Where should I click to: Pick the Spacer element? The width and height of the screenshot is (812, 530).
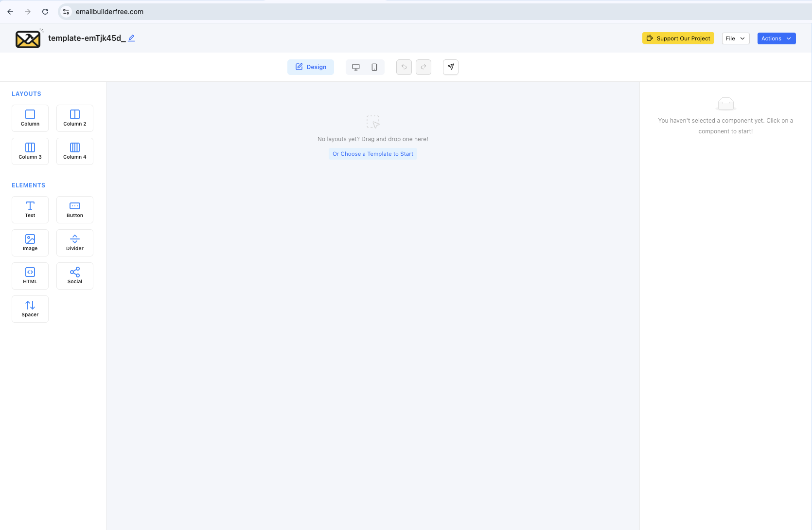[30, 309]
